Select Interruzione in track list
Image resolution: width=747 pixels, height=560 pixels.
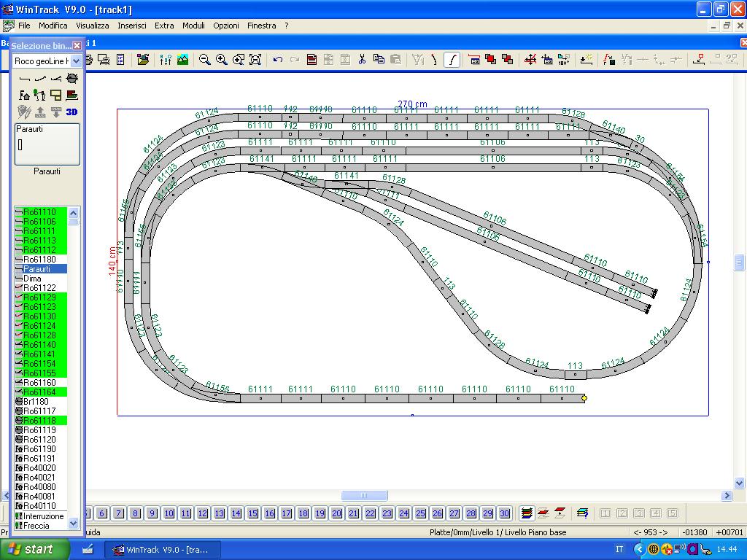[41, 516]
